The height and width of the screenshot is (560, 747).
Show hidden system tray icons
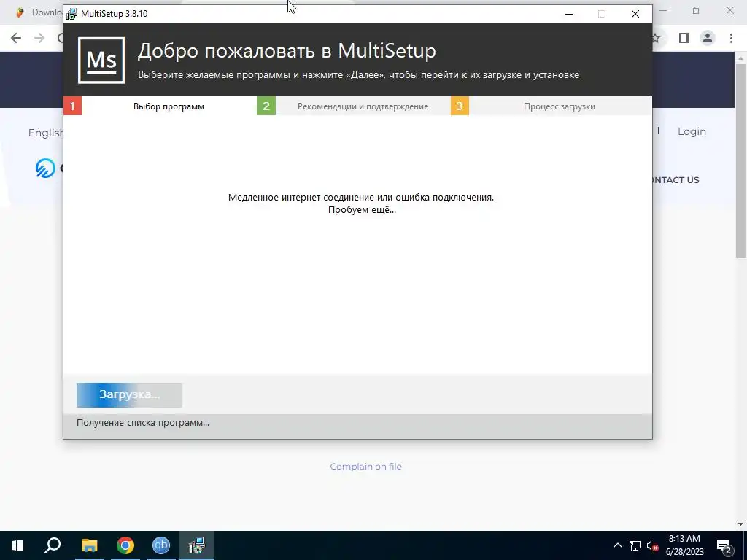click(617, 545)
